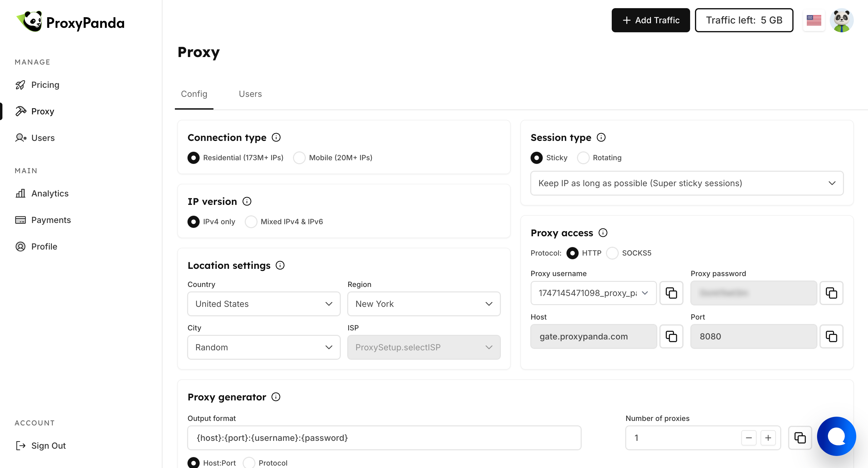
Task: Click the Output format input field
Action: click(384, 438)
